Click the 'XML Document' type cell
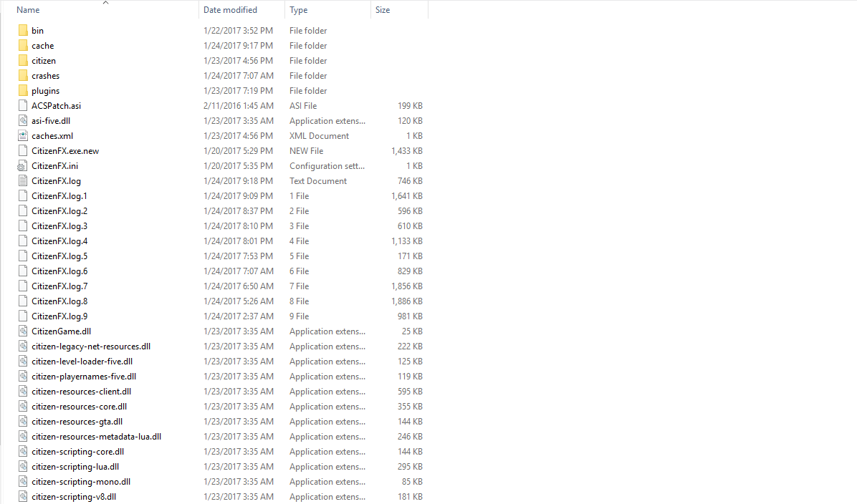The image size is (857, 504). [319, 135]
